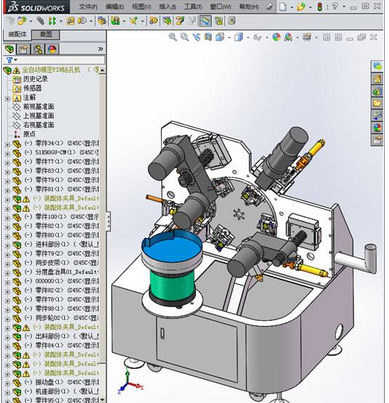Screen dimensions: 389x403
Task: Expand the 51K90GU-CM<1> part node
Action: tap(7, 153)
